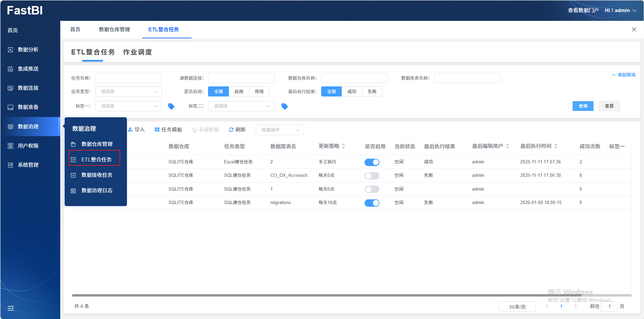Switch to the 数据仓库管理 tab
Screen dimensions: 644x319
(x=114, y=30)
